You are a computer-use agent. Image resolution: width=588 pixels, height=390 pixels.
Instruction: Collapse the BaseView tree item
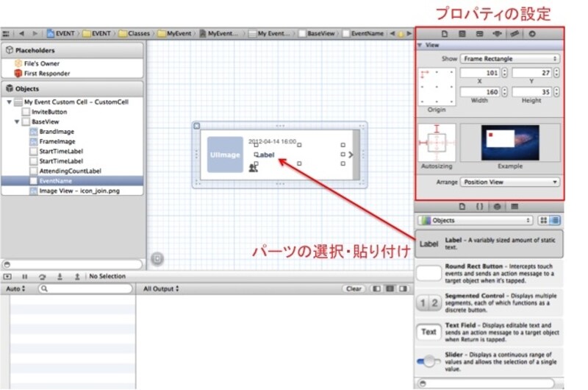pyautogui.click(x=17, y=121)
